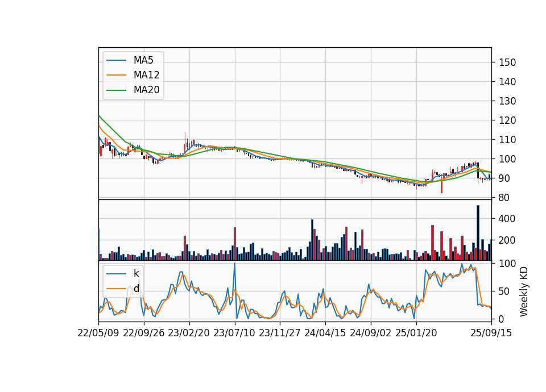Click the 120 price axis label
The width and height of the screenshot is (546, 392).
507,120
